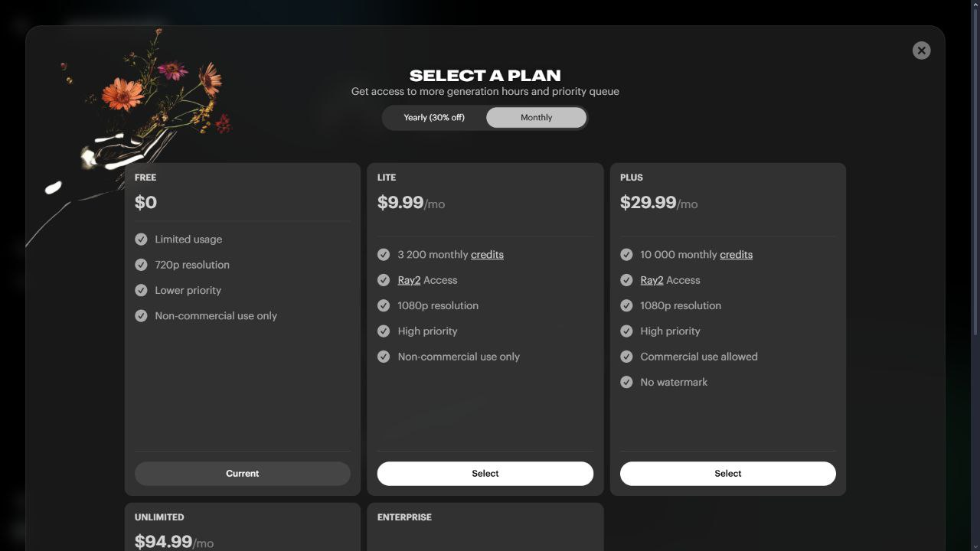Click the checkmark beside 10 000 monthly credits
This screenshot has height=551, width=980.
pyautogui.click(x=626, y=255)
